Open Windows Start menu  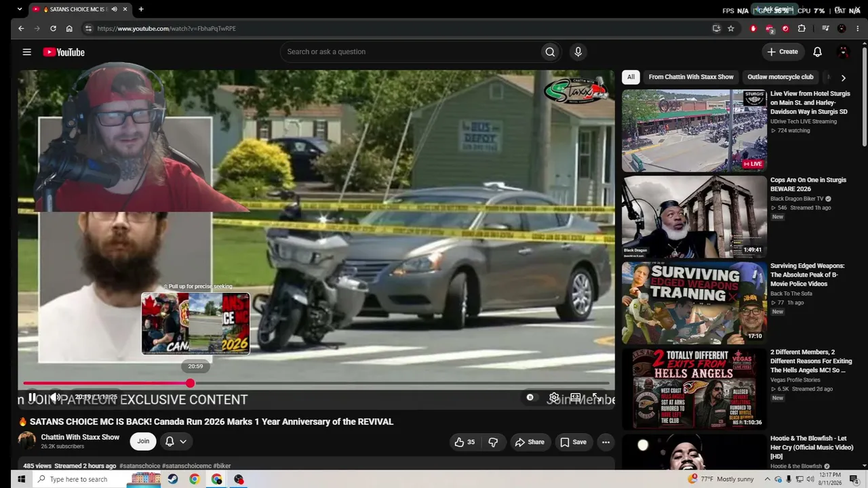pyautogui.click(x=21, y=479)
